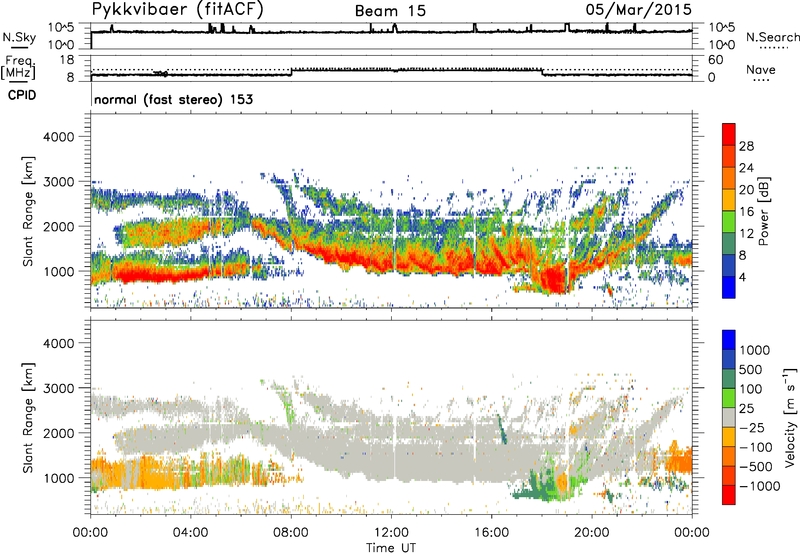The width and height of the screenshot is (800, 554).
Task: Click the '16:00' time axis tick
Action: 492,533
